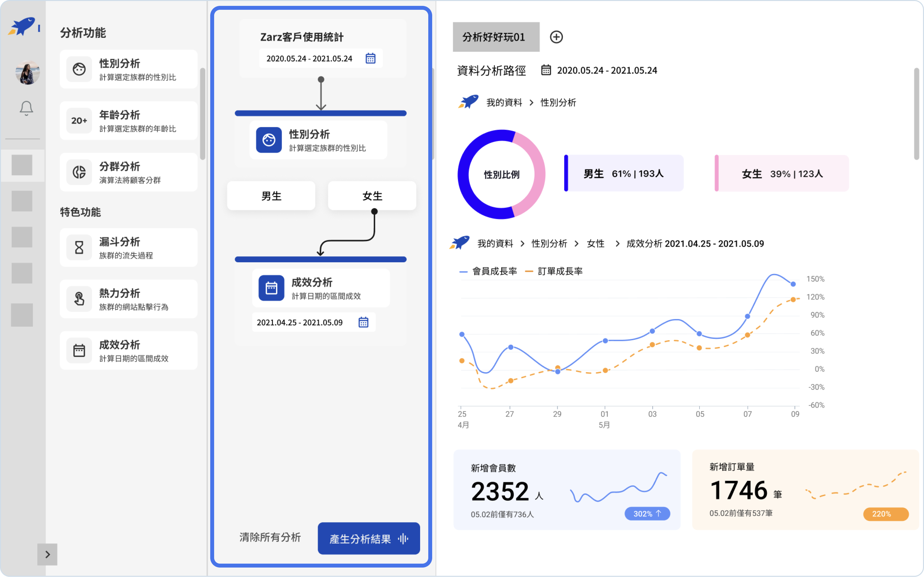
Task: Click the function list scrollbar
Action: (202, 114)
